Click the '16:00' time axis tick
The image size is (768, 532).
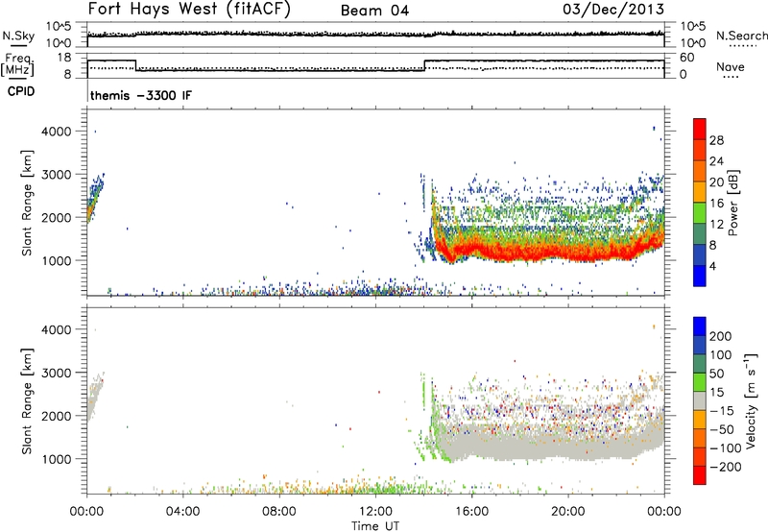tap(471, 511)
